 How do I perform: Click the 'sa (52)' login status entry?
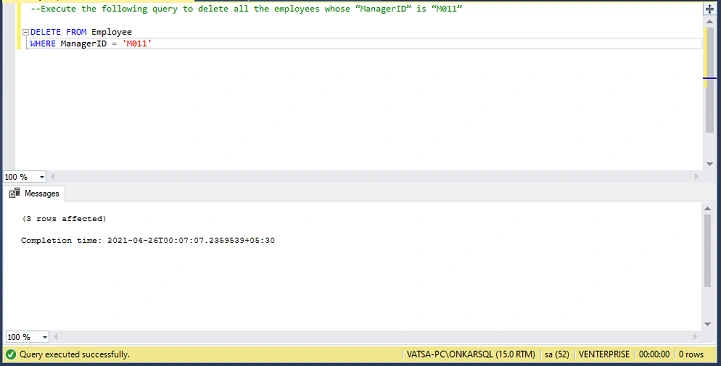tap(557, 355)
